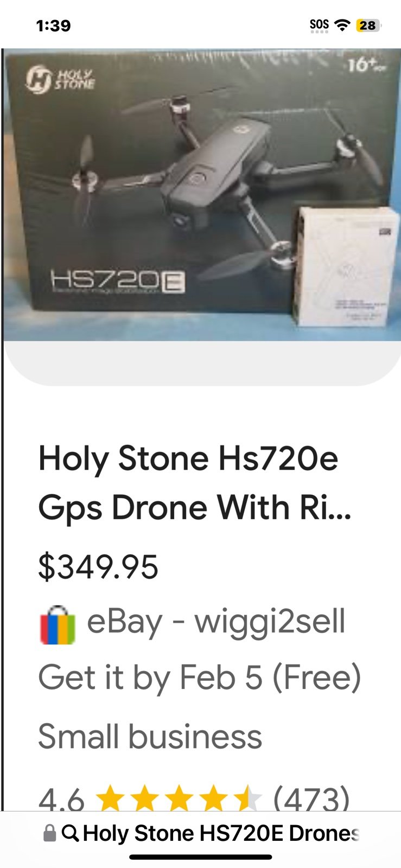The image size is (401, 868).
Task: Open the Holy Stone drone product photo
Action: tap(202, 195)
